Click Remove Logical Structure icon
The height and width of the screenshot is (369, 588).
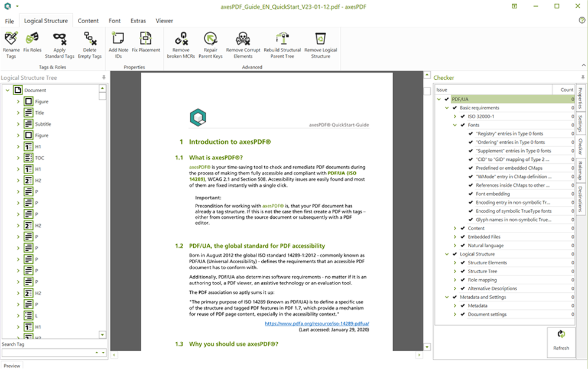click(x=320, y=39)
